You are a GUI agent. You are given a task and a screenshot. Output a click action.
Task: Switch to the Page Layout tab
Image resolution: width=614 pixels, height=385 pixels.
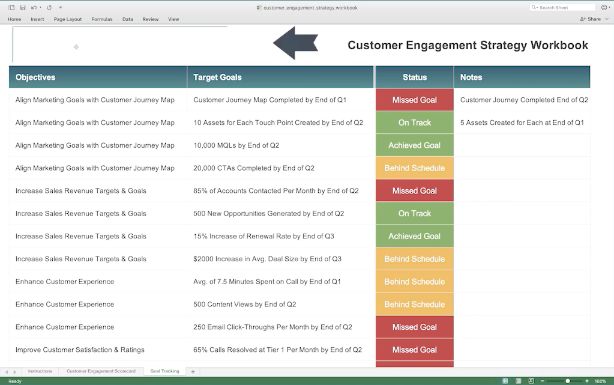pos(68,19)
